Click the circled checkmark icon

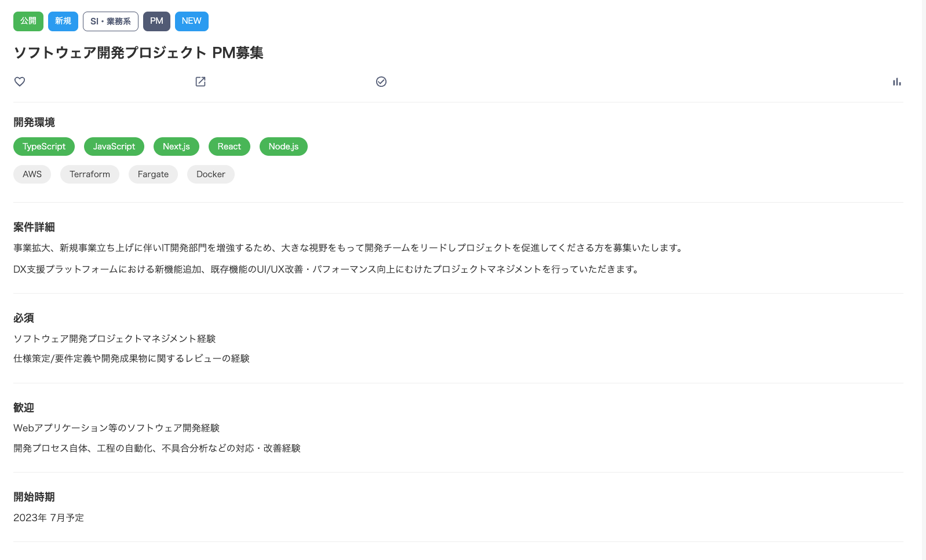click(x=381, y=82)
